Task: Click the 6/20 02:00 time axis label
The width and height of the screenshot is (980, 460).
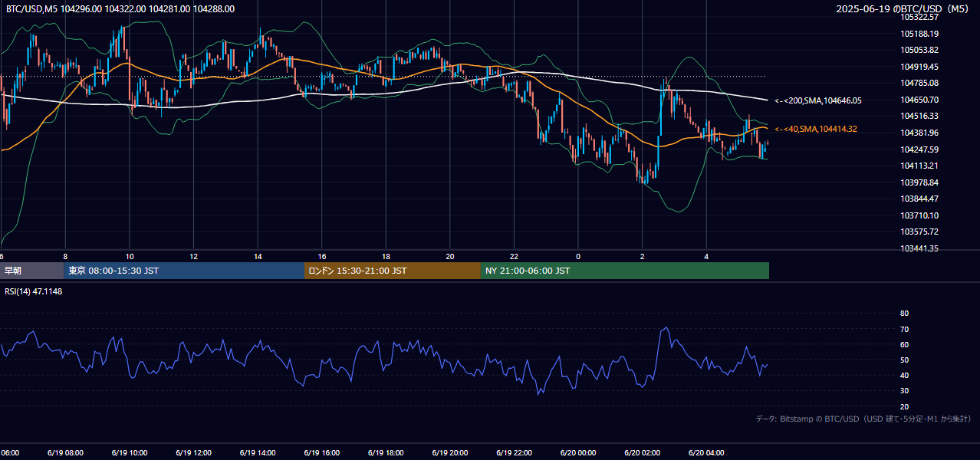Action: point(642,453)
